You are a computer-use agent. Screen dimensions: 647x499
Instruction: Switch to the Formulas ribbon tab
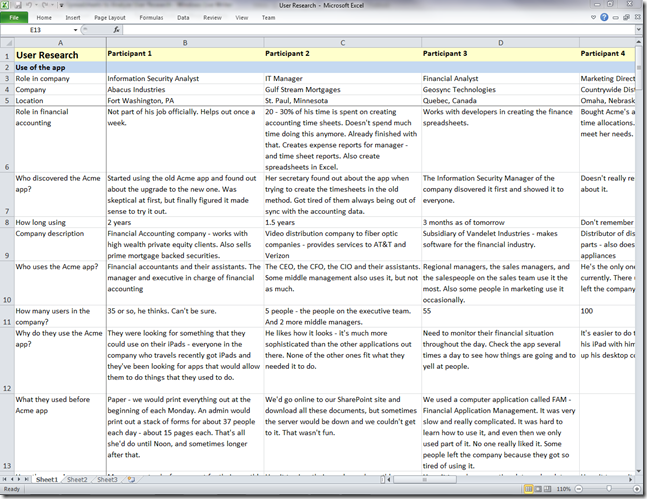point(151,18)
